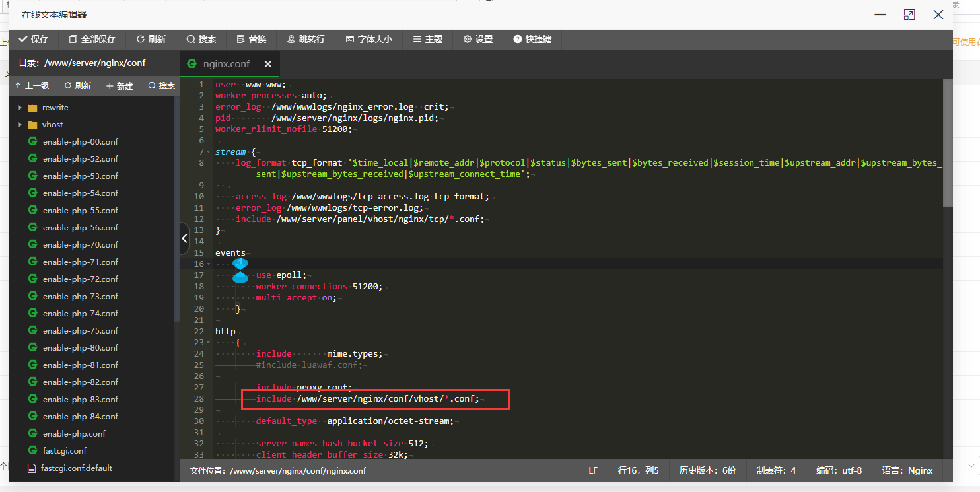Open the 主题 theme selector
Viewport: 980px width, 492px height.
coord(427,39)
